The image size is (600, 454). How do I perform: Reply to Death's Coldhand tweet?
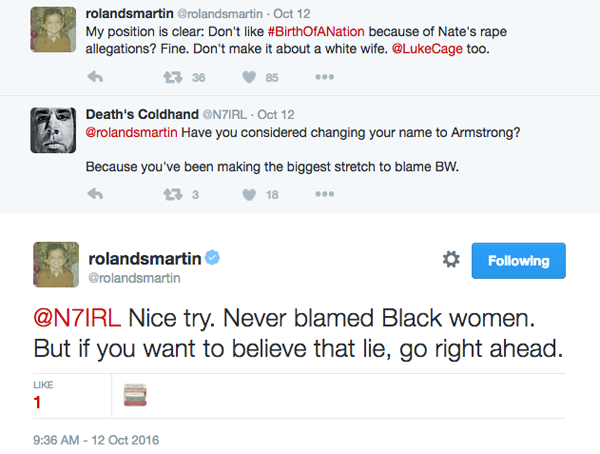pos(95,194)
